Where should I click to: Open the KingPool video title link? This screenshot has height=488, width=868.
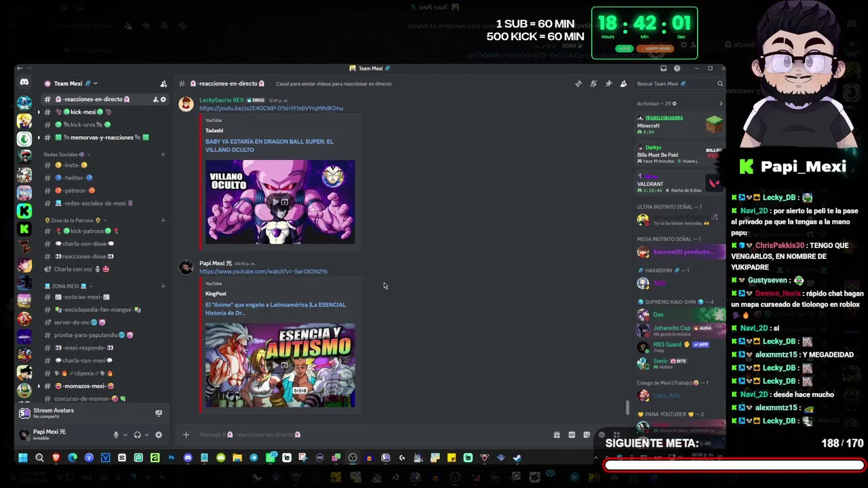click(x=275, y=308)
